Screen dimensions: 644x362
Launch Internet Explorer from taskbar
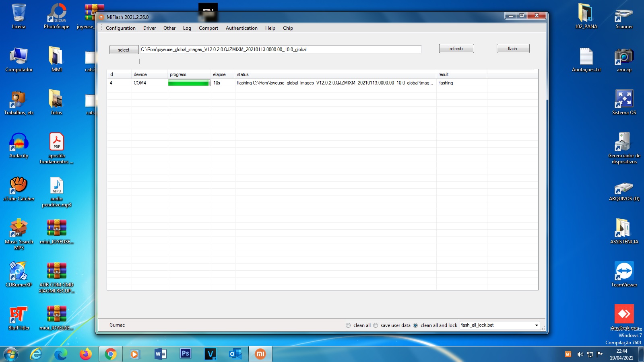click(36, 354)
